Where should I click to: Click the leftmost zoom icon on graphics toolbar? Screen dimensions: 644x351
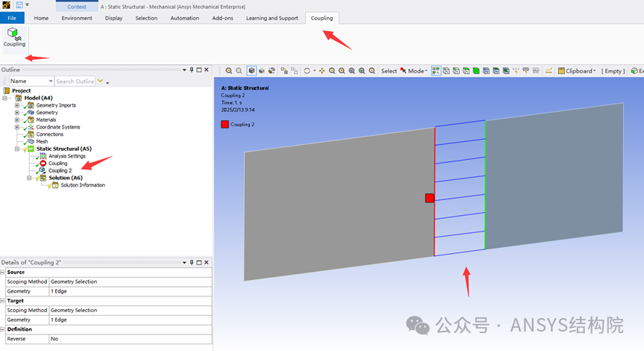pos(229,71)
